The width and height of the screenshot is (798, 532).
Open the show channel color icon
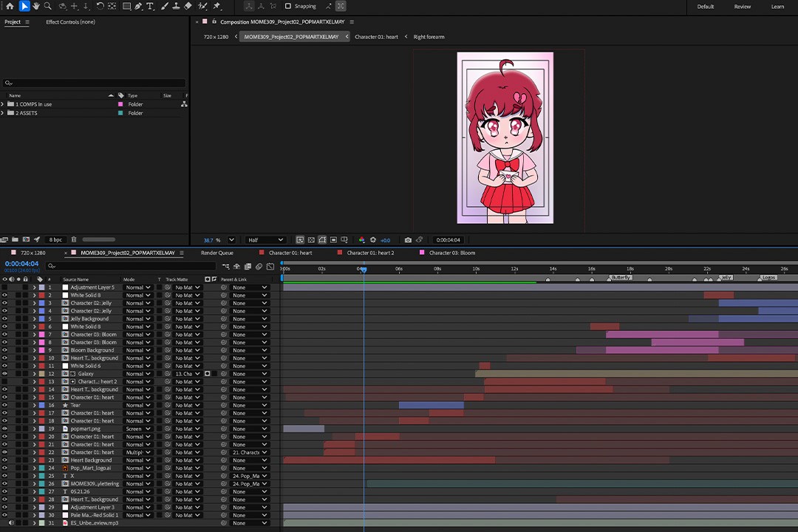pyautogui.click(x=362, y=240)
